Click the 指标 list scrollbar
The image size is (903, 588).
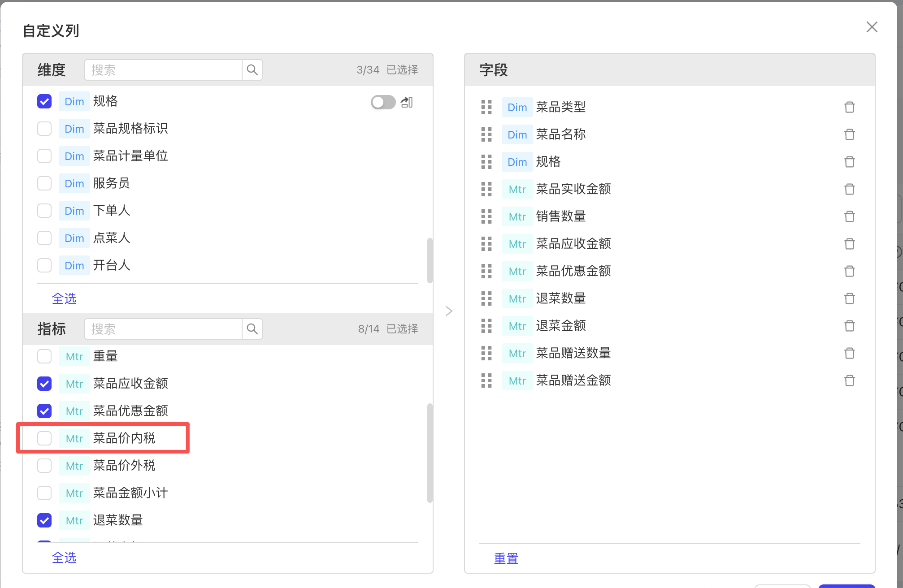pos(430,453)
